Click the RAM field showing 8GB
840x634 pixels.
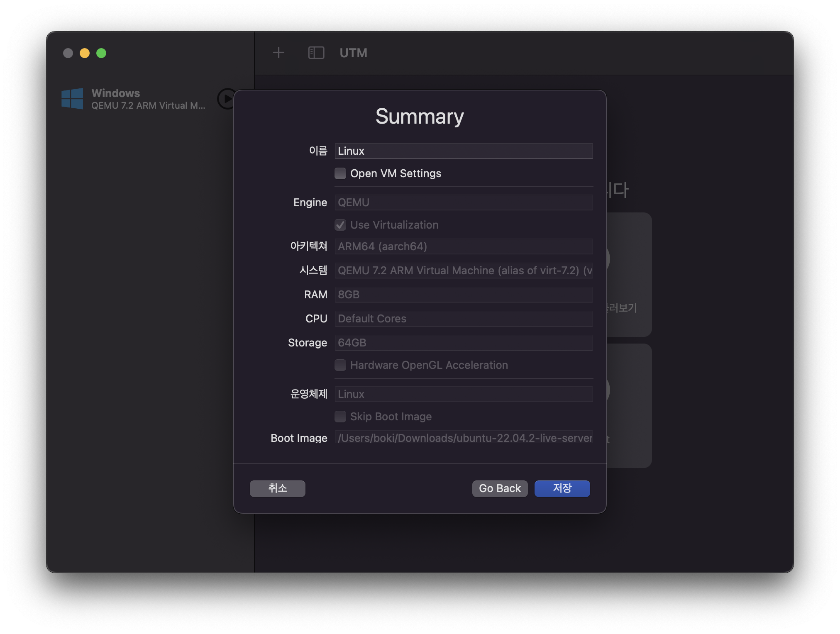click(x=463, y=295)
